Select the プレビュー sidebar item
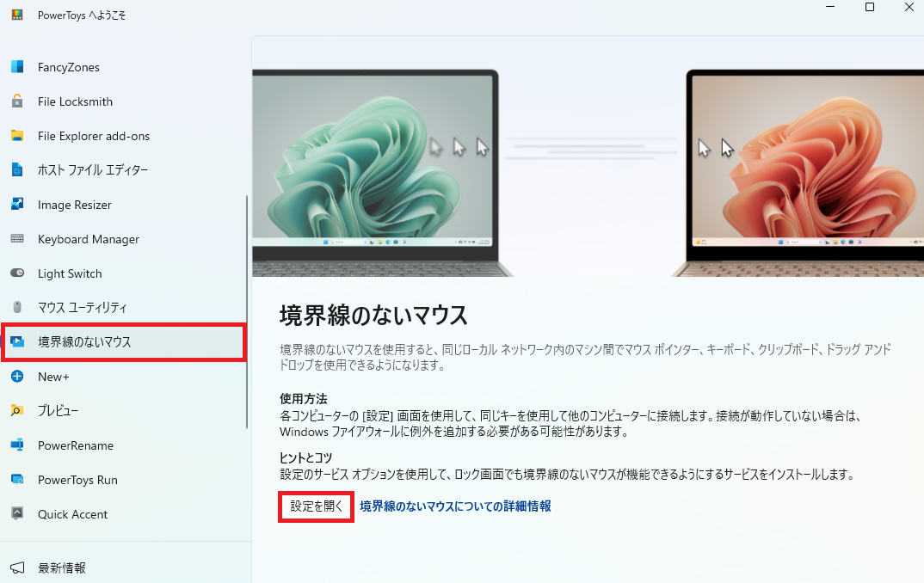The image size is (924, 583). coord(123,410)
